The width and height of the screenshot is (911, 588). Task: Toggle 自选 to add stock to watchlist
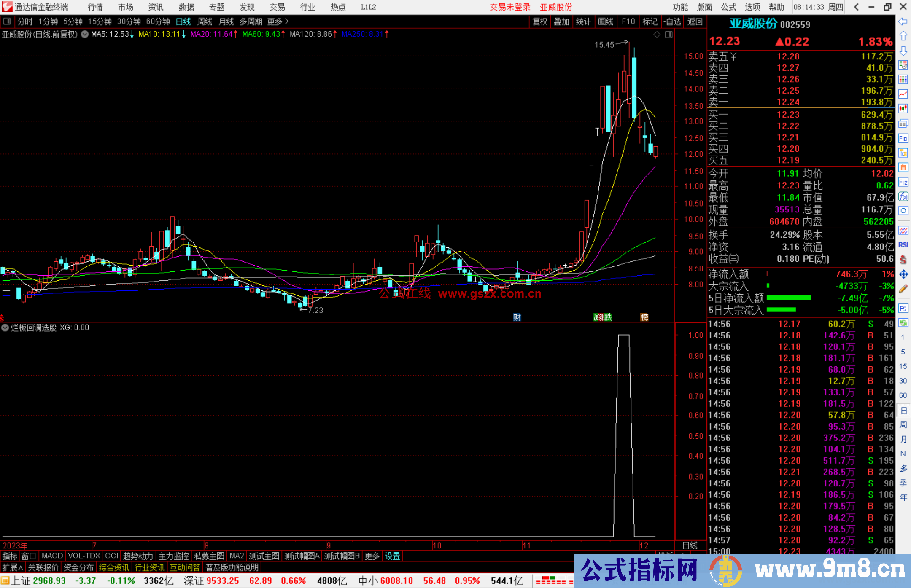[674, 21]
